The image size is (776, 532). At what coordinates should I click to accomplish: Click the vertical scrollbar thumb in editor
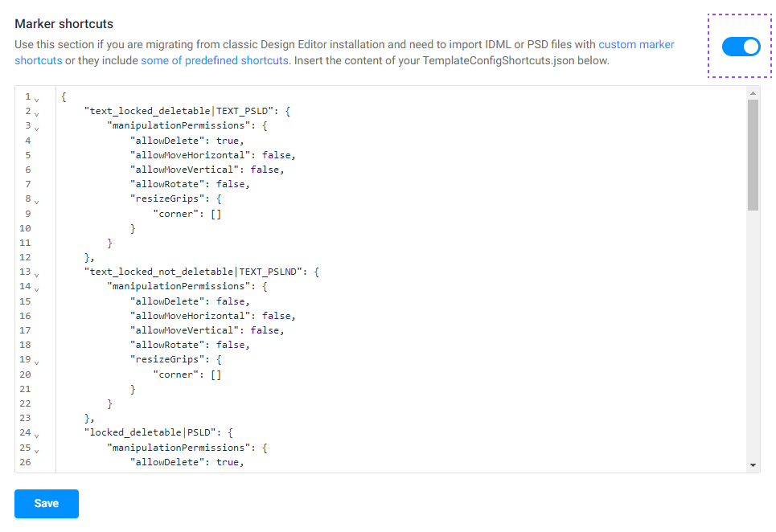(x=753, y=155)
